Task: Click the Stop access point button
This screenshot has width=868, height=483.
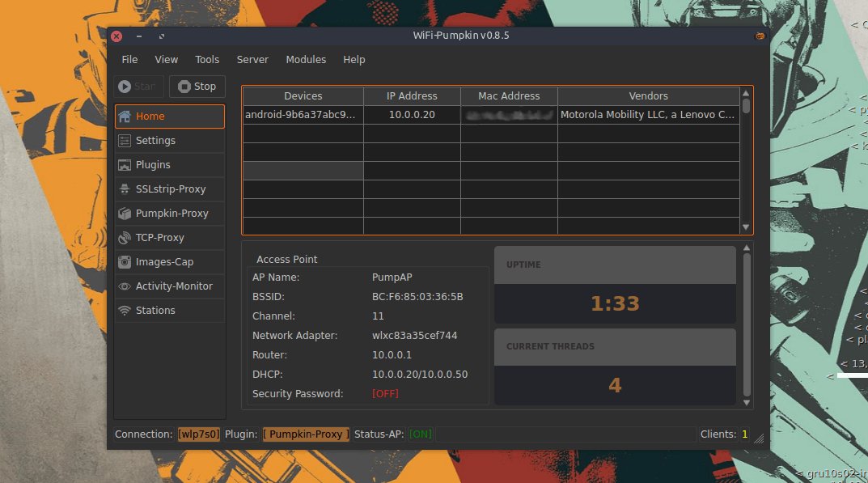Action: coord(197,87)
